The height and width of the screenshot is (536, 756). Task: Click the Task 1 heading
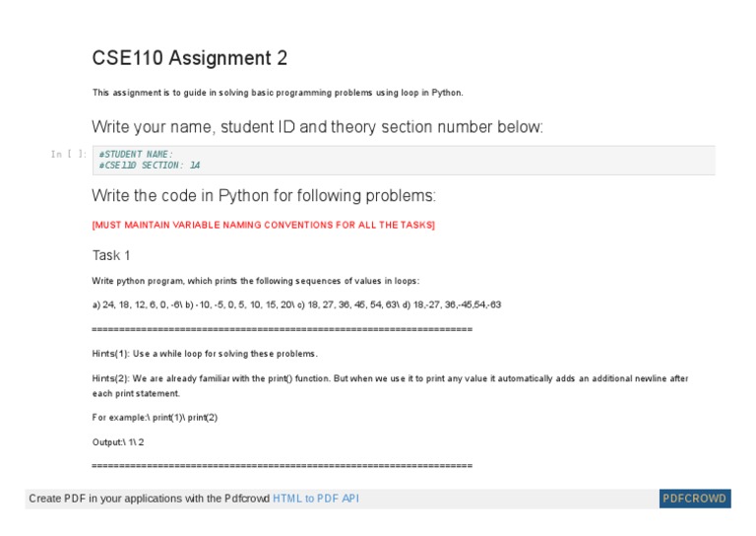pyautogui.click(x=111, y=255)
